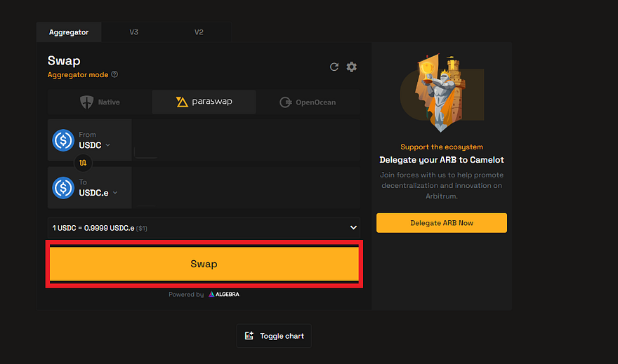Show Aggregator mode help tooltip
618x364 pixels.
114,74
